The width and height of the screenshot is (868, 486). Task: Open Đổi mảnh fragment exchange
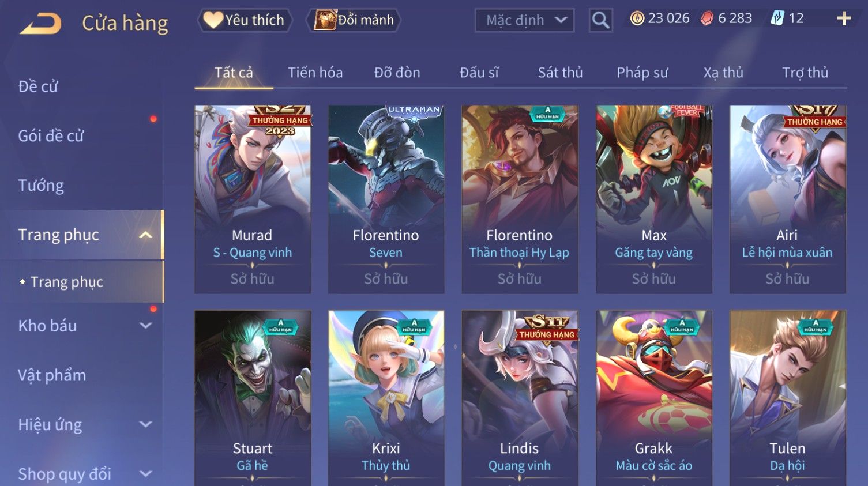(354, 20)
